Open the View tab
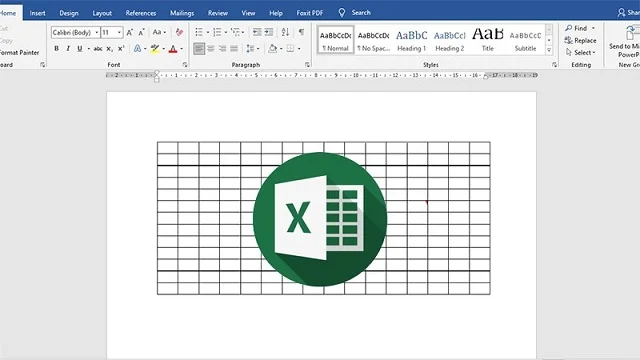 [248, 13]
